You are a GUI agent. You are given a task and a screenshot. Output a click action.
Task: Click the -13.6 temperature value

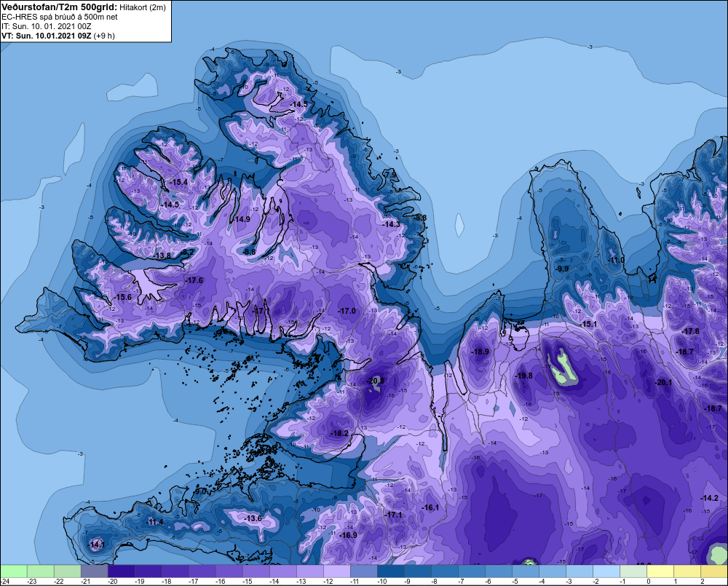(x=253, y=519)
